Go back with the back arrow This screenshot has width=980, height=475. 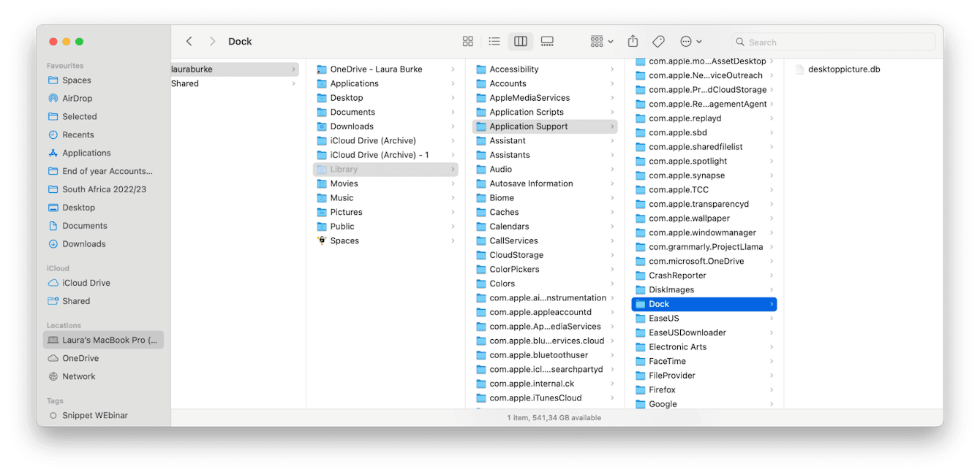point(189,42)
